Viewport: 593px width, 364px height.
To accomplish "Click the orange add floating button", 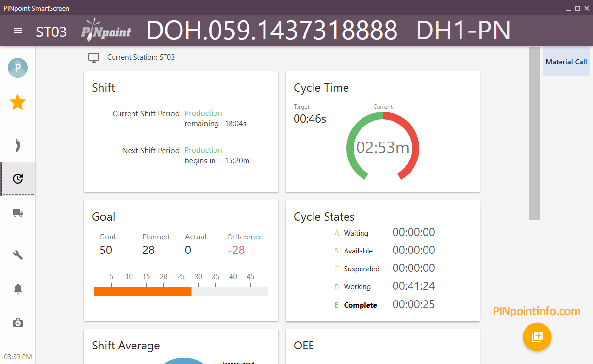I will tap(537, 336).
